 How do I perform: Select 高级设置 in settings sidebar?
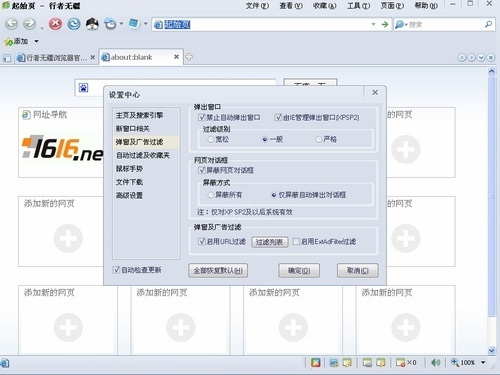[x=129, y=195]
